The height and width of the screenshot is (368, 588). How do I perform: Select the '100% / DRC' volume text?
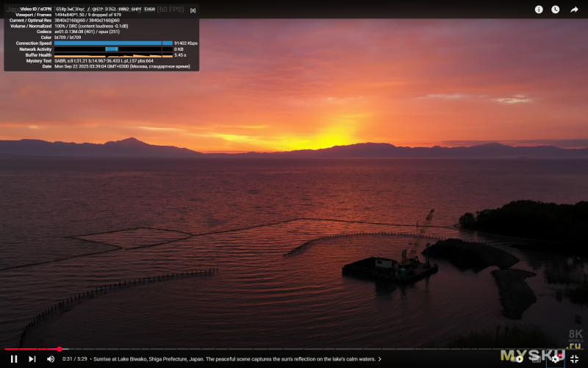(x=65, y=26)
